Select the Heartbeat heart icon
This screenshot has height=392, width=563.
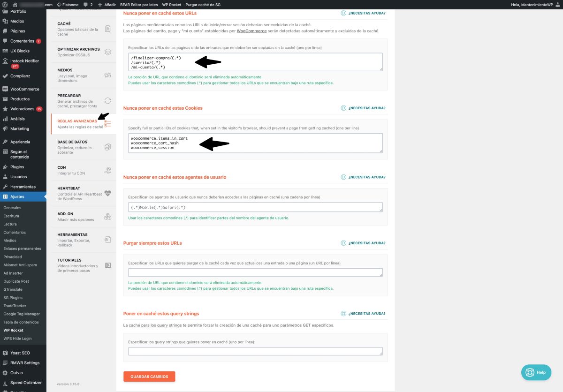click(x=107, y=193)
